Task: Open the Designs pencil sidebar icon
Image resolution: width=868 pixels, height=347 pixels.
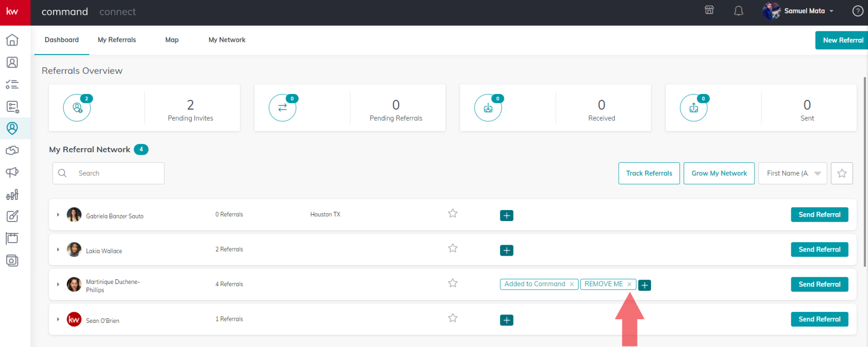Action: click(12, 216)
